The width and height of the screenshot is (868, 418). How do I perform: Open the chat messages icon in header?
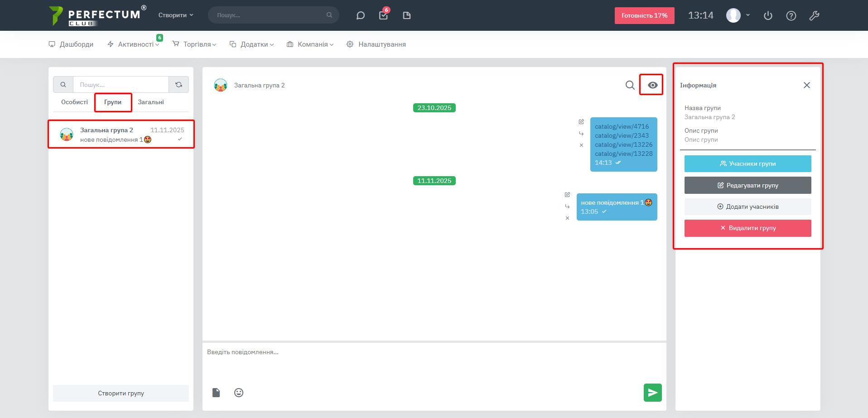(x=360, y=15)
